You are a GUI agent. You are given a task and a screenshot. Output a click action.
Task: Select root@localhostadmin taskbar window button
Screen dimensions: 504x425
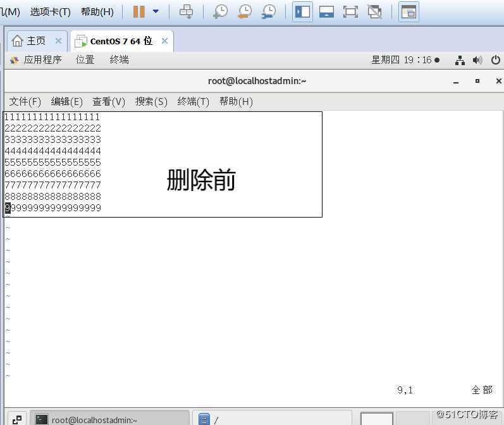tap(109, 419)
